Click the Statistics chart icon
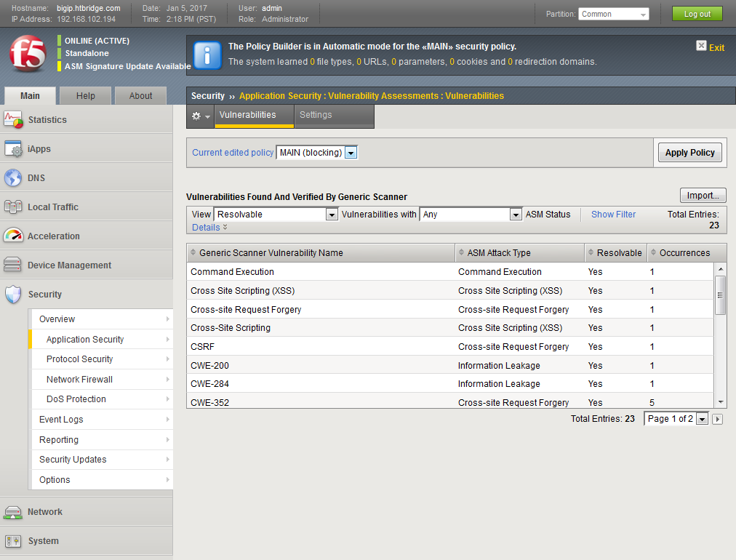The height and width of the screenshot is (560, 736). coord(14,120)
